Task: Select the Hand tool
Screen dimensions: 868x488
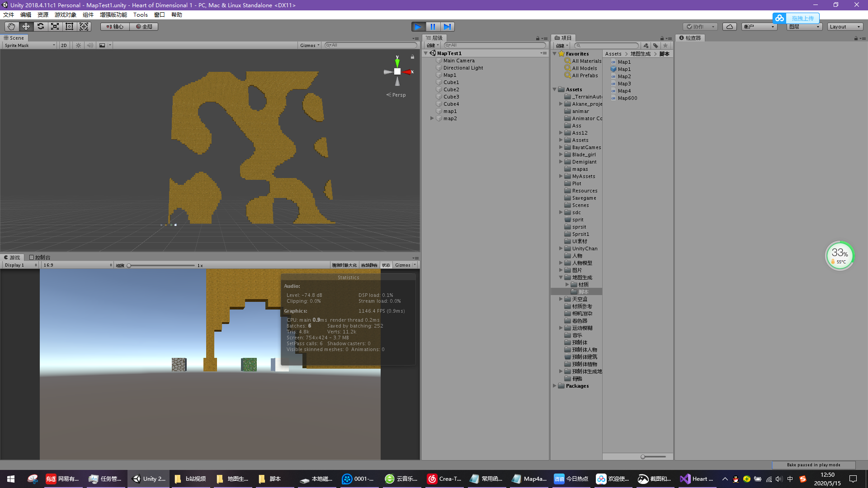Action: click(11, 27)
